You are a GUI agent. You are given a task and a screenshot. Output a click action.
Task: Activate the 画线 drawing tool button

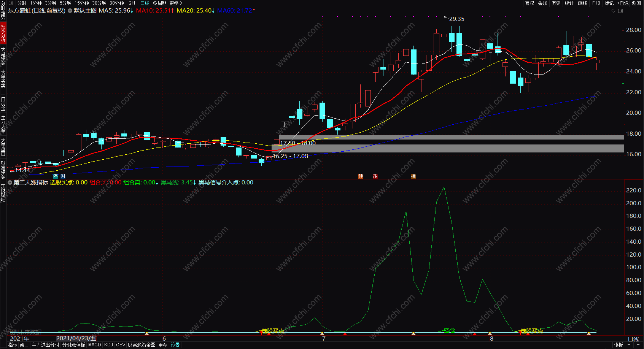(582, 3)
